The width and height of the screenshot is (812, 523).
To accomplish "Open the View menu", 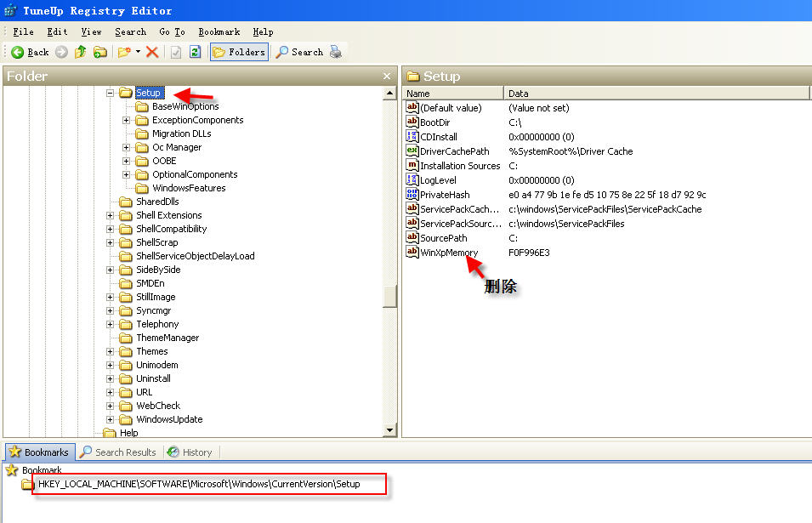I will [x=91, y=32].
